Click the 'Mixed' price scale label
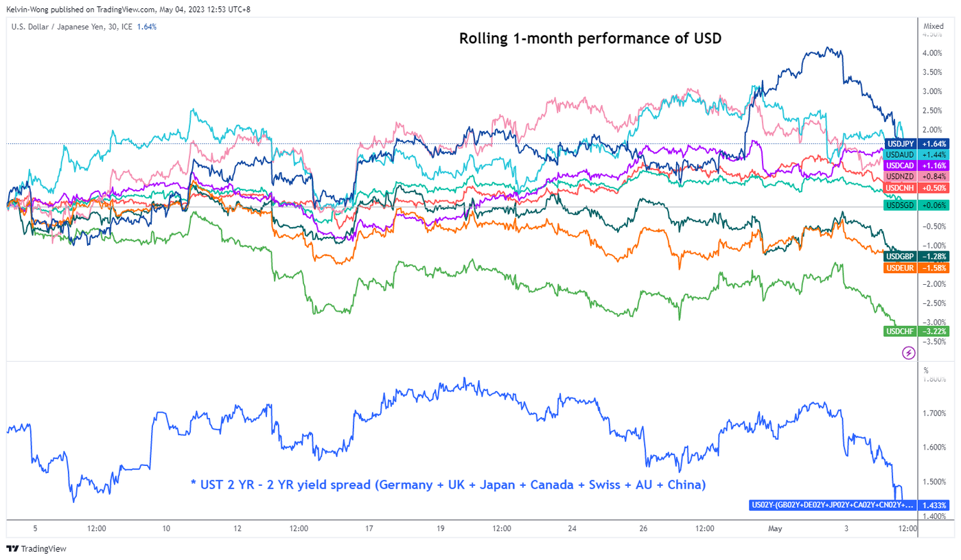 point(934,26)
